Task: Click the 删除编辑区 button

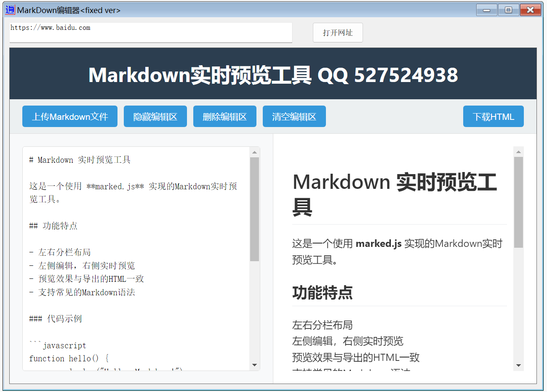Action: coord(224,117)
